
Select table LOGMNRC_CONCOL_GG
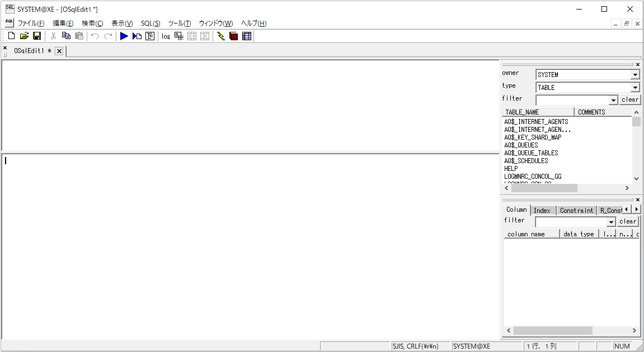pyautogui.click(x=533, y=177)
